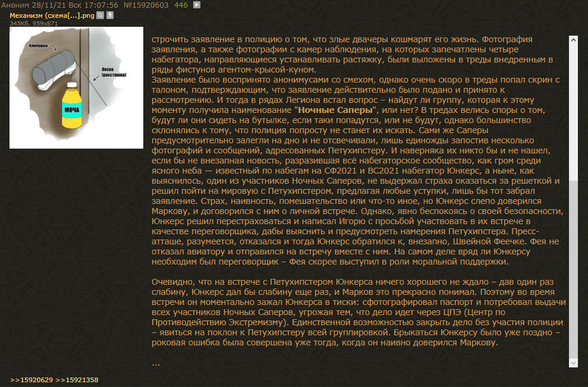Click the image search magnifier icon
The width and height of the screenshot is (588, 387).
point(100,15)
